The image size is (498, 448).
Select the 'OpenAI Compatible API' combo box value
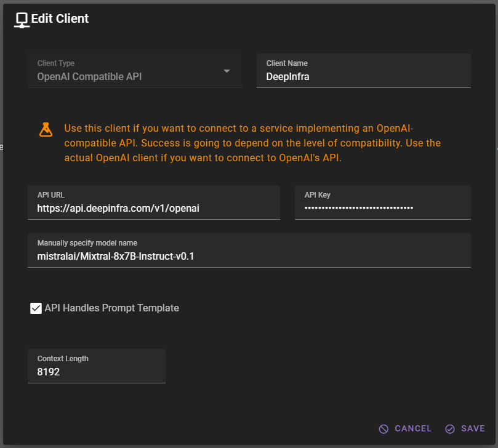click(89, 77)
